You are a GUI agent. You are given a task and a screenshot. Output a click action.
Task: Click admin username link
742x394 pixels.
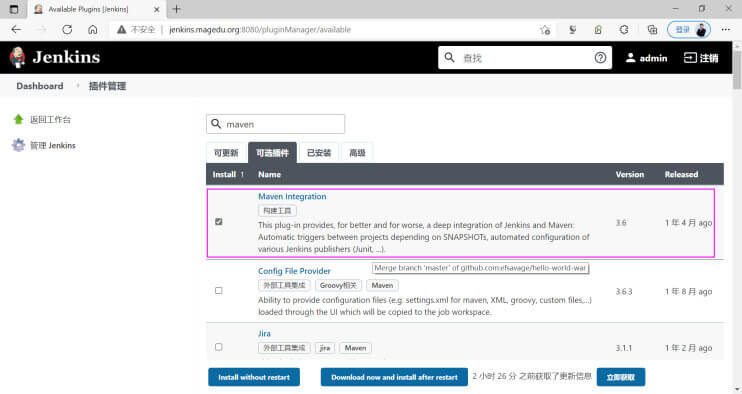point(653,58)
